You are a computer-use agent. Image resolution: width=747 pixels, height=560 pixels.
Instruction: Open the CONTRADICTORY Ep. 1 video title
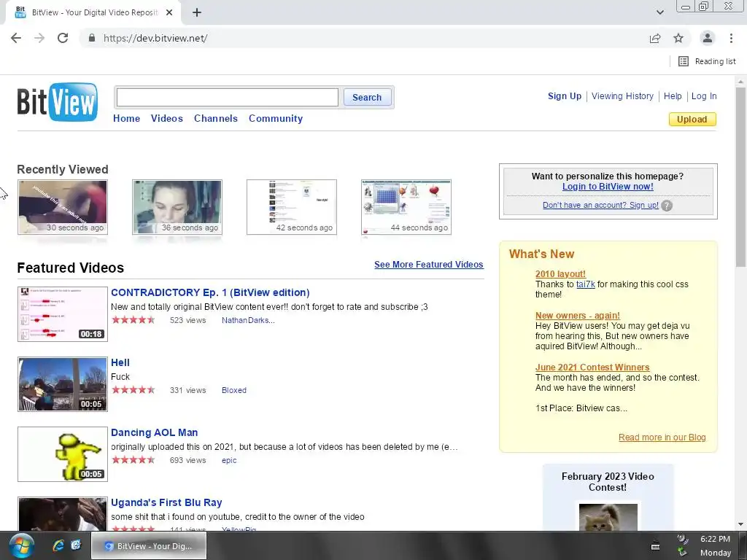(x=210, y=292)
